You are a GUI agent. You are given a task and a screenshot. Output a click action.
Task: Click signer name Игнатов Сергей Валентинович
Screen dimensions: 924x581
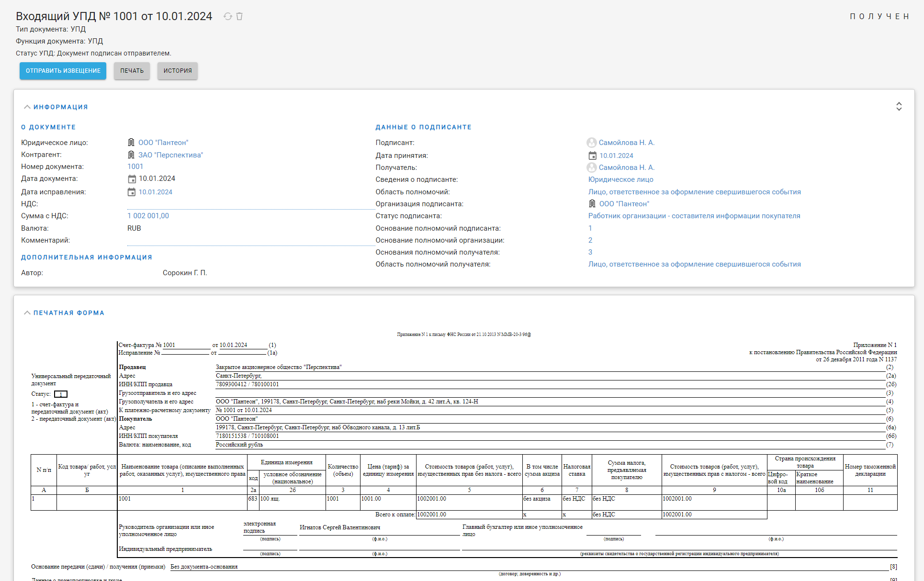pos(340,527)
